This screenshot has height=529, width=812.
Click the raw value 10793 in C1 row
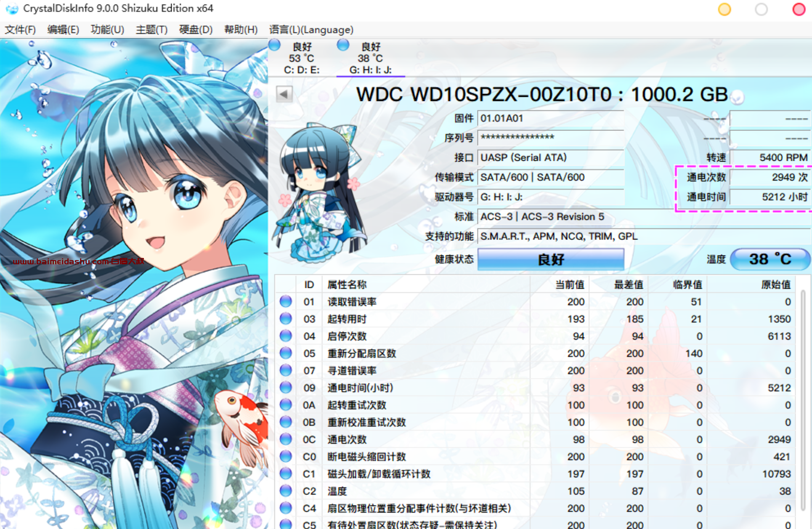click(x=777, y=474)
